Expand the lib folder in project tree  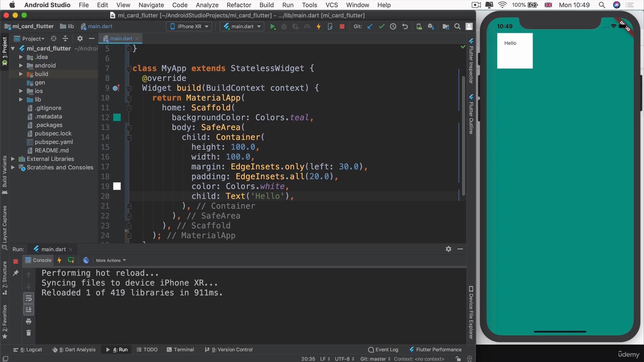point(21,100)
